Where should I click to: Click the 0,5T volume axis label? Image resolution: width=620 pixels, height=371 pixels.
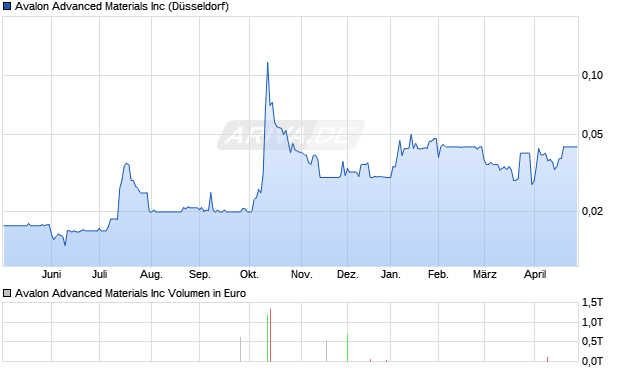tap(592, 341)
